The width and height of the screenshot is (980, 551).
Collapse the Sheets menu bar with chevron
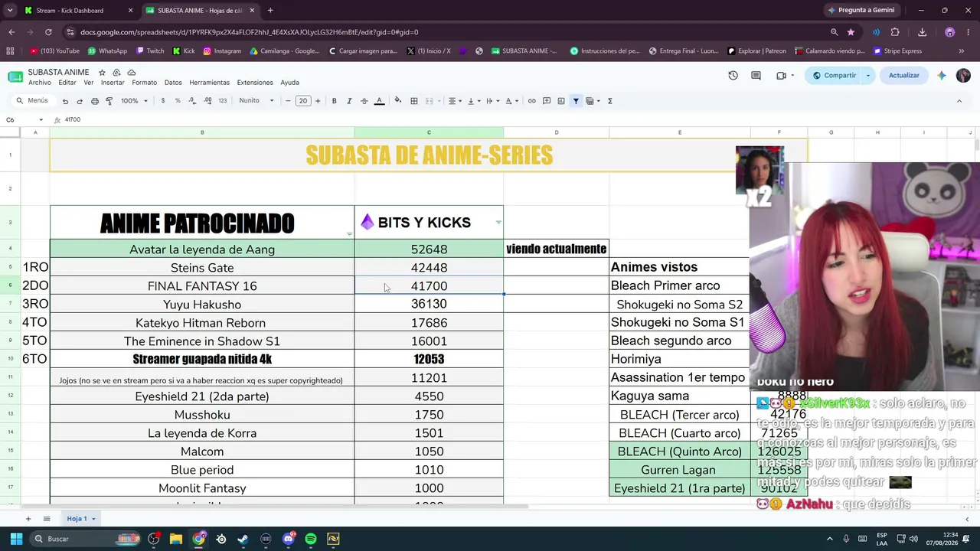pos(959,101)
